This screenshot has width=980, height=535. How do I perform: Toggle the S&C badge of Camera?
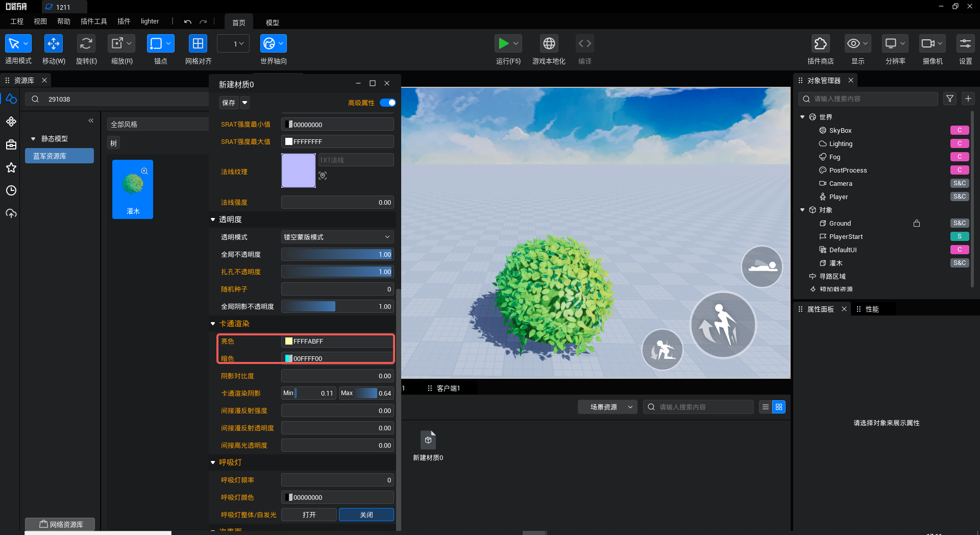point(960,183)
